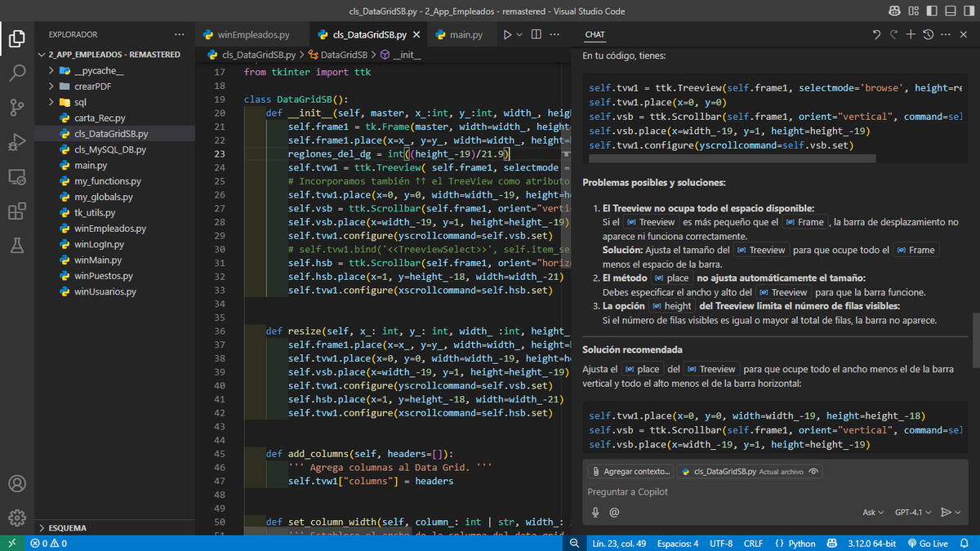Screen dimensions: 980x551
Task: Open editor more actions ellipsis
Action: click(555, 34)
